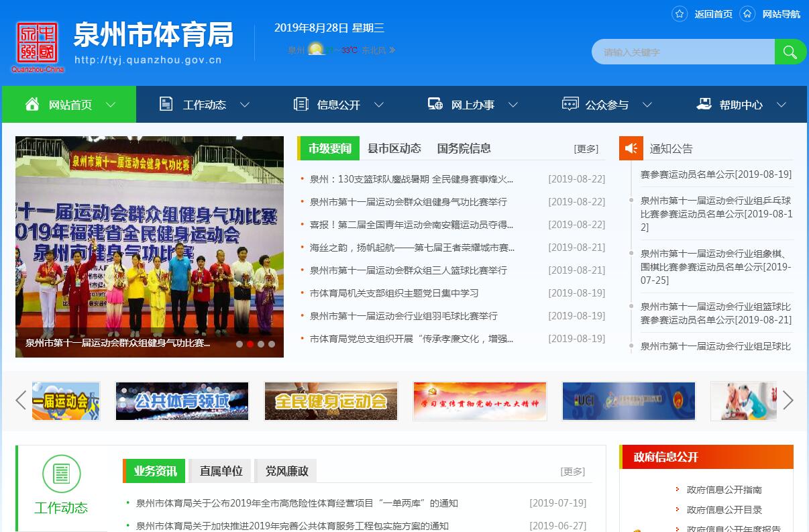The width and height of the screenshot is (809, 532).
Task: Click the 公众参与 chat bubble icon
Action: tap(570, 104)
